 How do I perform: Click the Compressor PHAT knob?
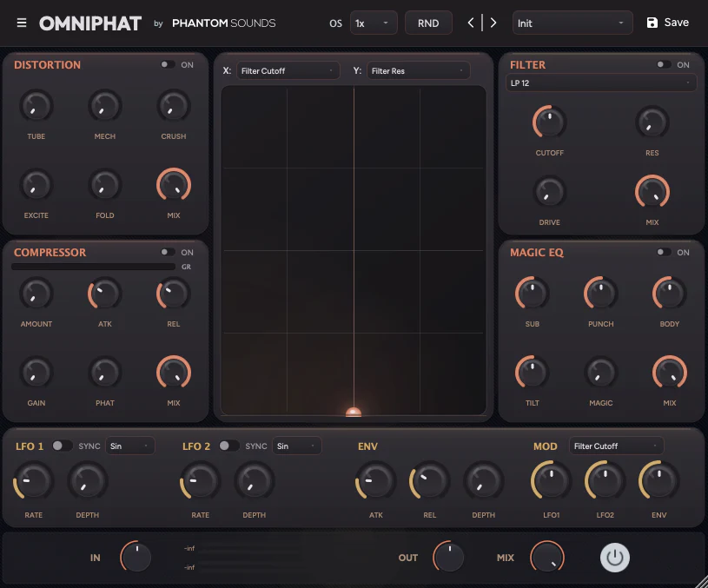[x=104, y=373]
